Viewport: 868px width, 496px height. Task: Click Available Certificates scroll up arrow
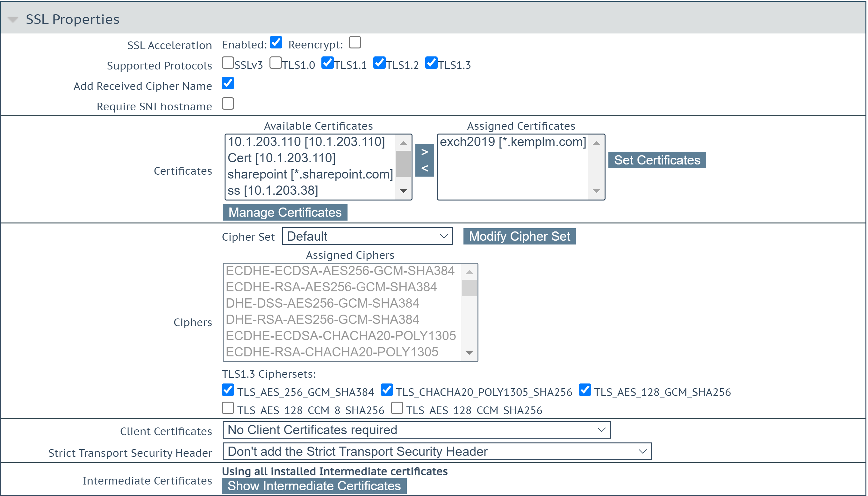(x=403, y=143)
